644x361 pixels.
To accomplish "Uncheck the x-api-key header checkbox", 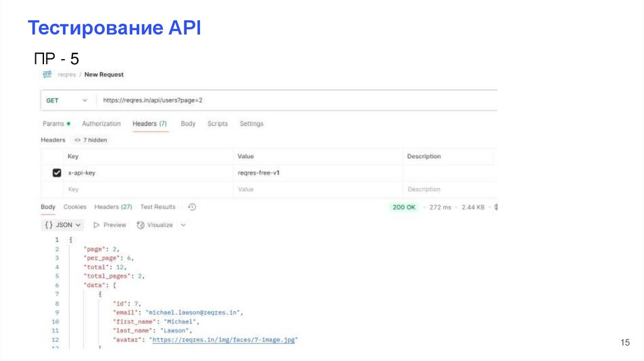I will (57, 172).
